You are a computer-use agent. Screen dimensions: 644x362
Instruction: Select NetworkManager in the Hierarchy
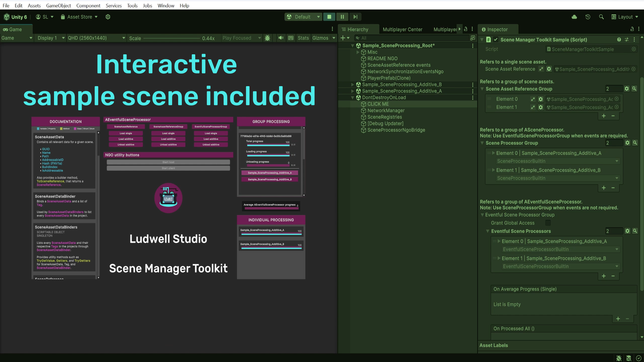click(386, 111)
